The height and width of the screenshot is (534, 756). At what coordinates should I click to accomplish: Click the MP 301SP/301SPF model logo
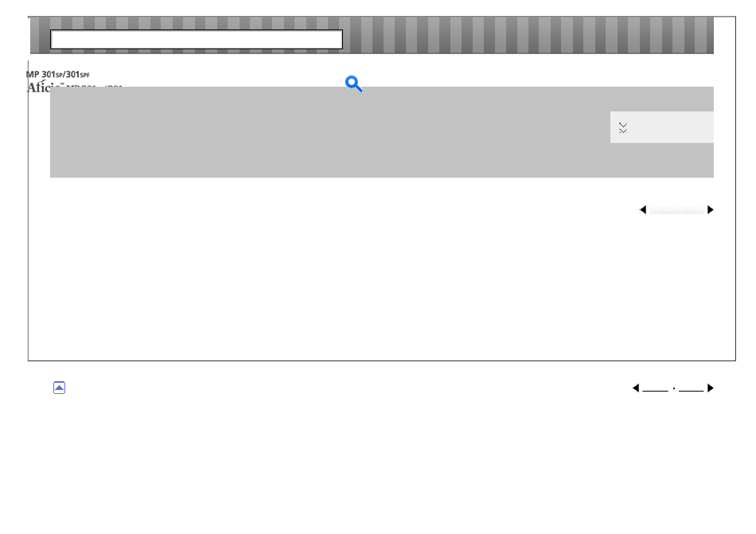[x=58, y=75]
